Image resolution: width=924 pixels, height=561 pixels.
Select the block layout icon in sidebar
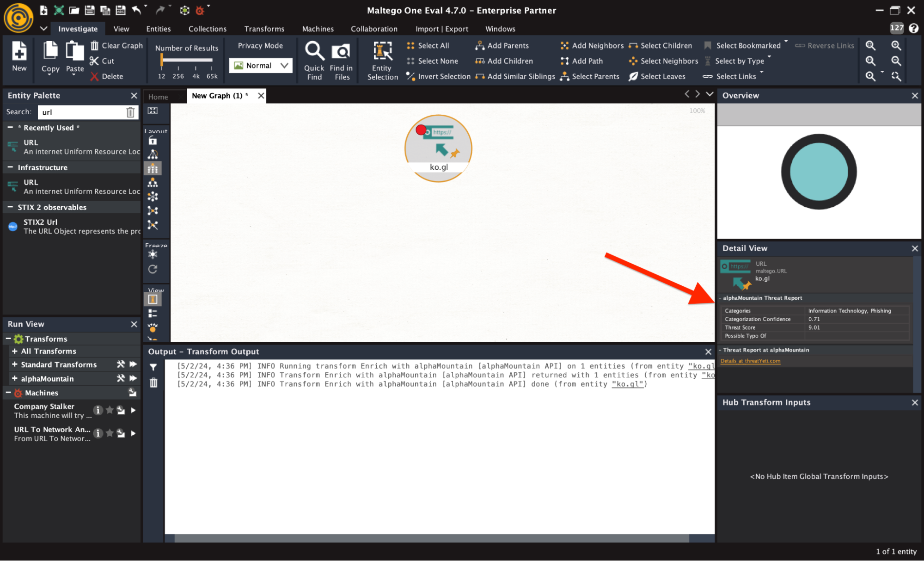point(153,168)
